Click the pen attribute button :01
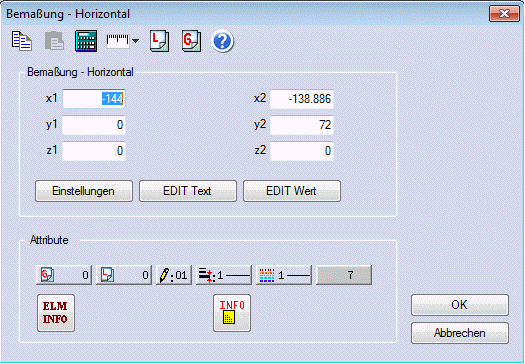Viewport: 525px width, 364px height. 174,275
